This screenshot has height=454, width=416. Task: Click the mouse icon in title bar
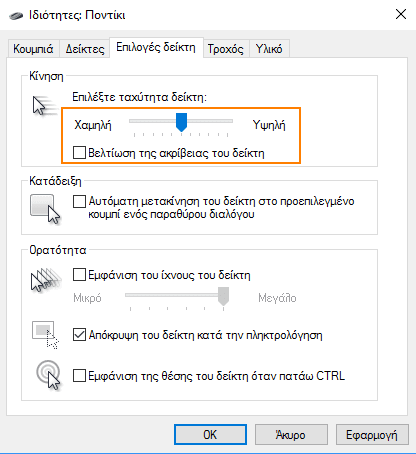(x=16, y=15)
